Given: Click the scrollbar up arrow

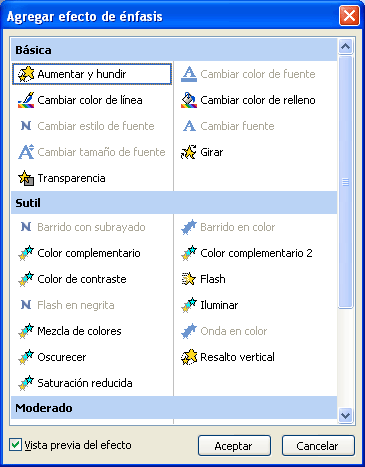Looking at the screenshot, I should coord(345,46).
